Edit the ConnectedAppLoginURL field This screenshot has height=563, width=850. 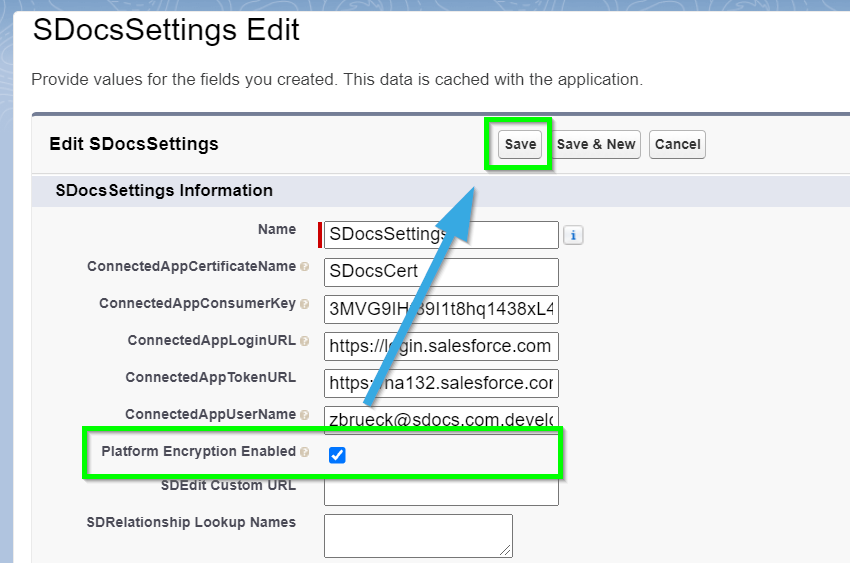[x=441, y=346]
